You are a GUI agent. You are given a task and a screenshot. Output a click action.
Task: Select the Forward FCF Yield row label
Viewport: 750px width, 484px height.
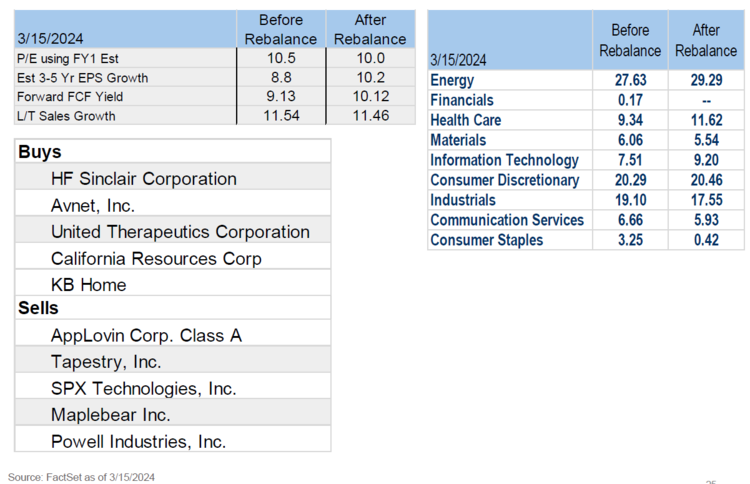[64, 97]
